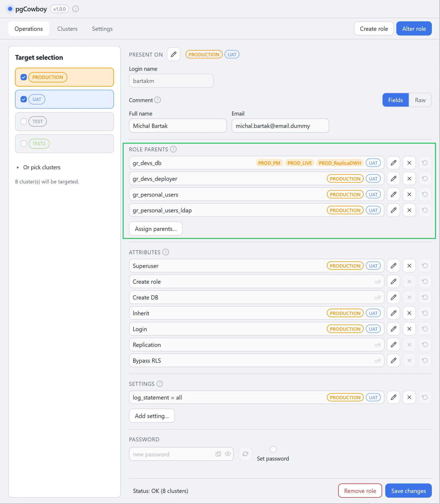Click the Login name field bartakm
Image resolution: width=440 pixels, height=504 pixels.
pyautogui.click(x=171, y=81)
